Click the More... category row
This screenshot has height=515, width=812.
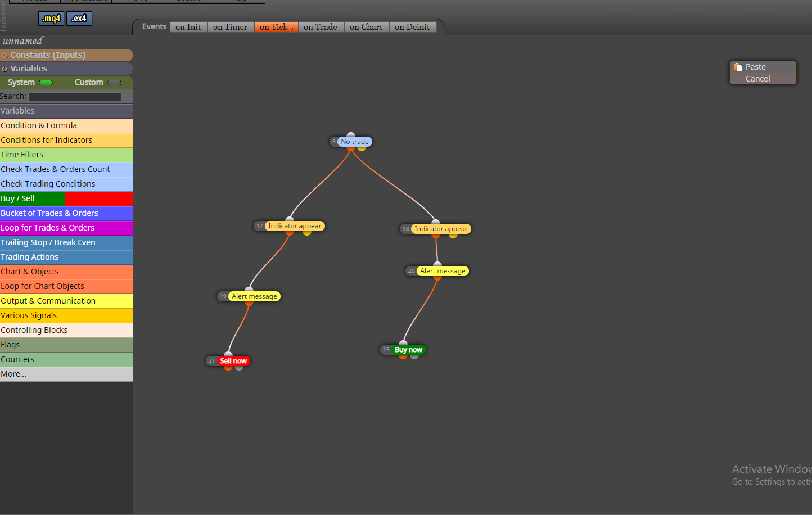66,374
